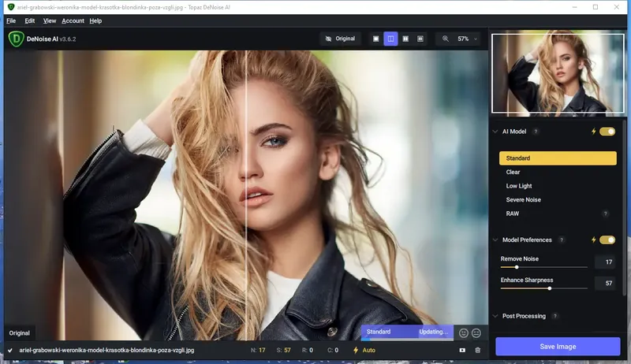Click the app icon in title bar
The width and height of the screenshot is (631, 364).
[10, 7]
